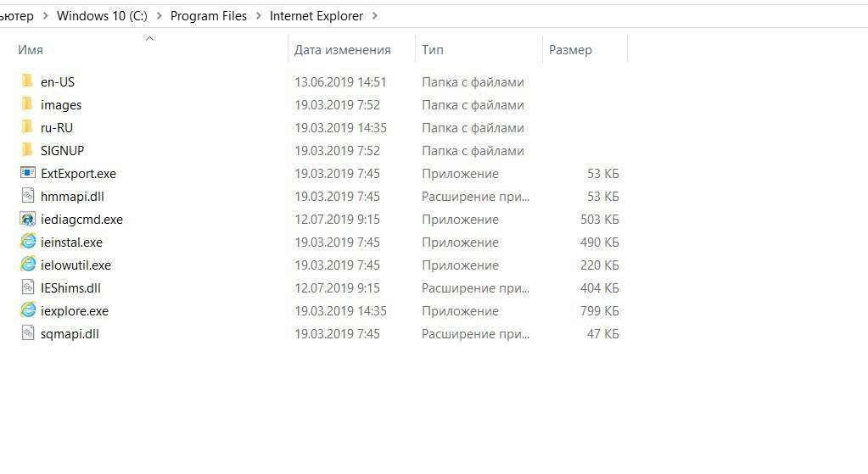Viewport: 868px width, 474px height.
Task: Click the iexplore.exe Internet Explorer icon
Action: (28, 310)
